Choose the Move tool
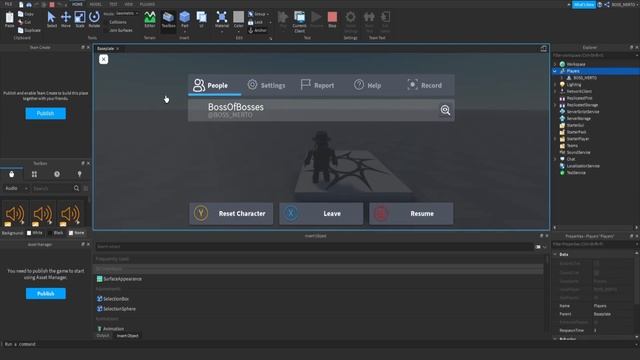This screenshot has height=360, width=640. 66,19
